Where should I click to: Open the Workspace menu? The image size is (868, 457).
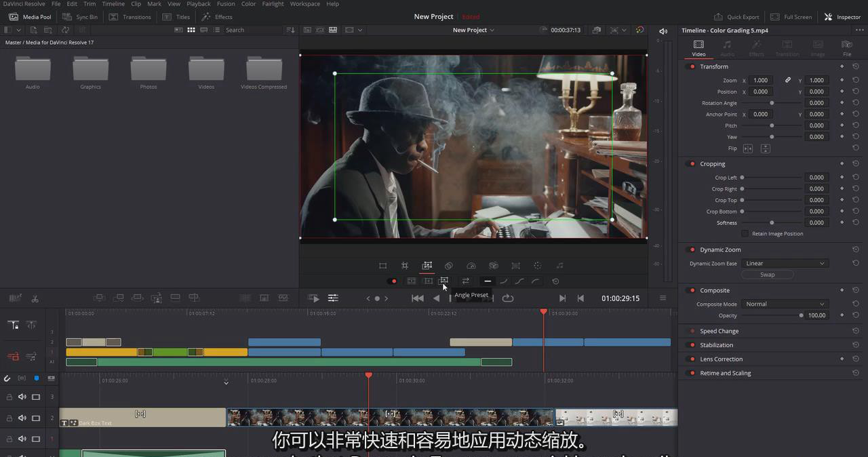(305, 4)
